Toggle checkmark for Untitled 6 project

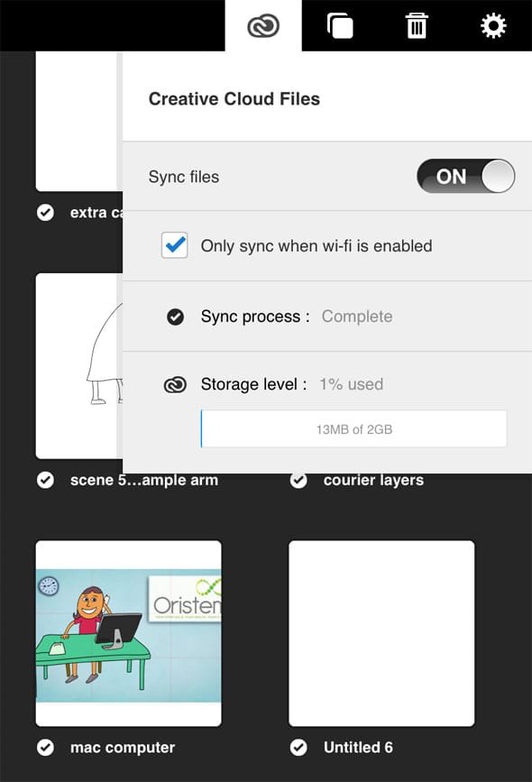pos(298,748)
